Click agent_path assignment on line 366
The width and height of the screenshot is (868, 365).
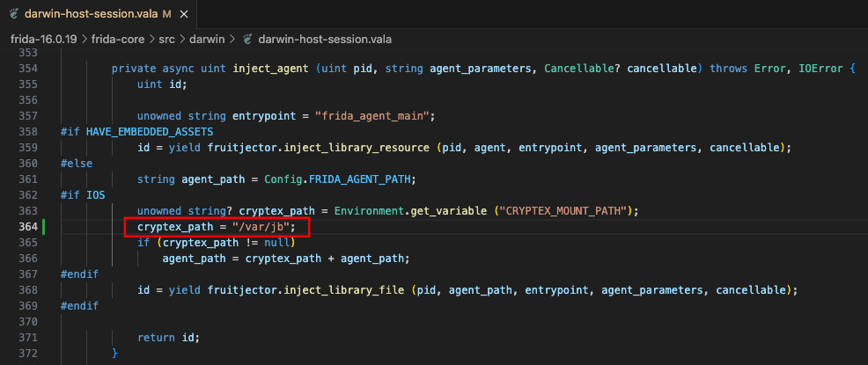click(285, 259)
